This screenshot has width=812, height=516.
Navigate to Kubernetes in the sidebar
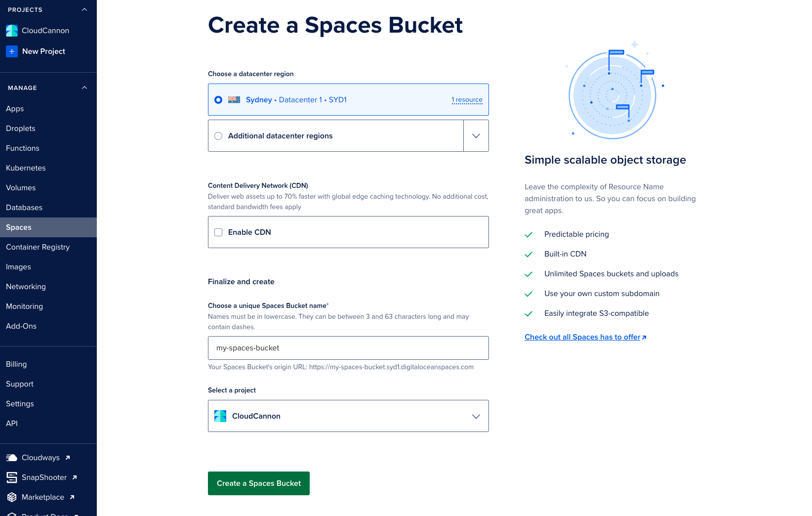(26, 168)
